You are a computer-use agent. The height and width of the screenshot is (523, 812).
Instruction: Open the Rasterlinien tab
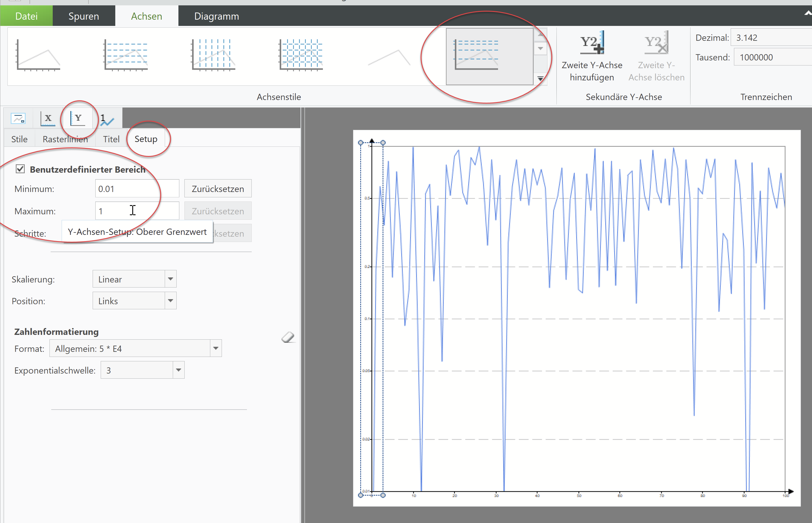65,139
